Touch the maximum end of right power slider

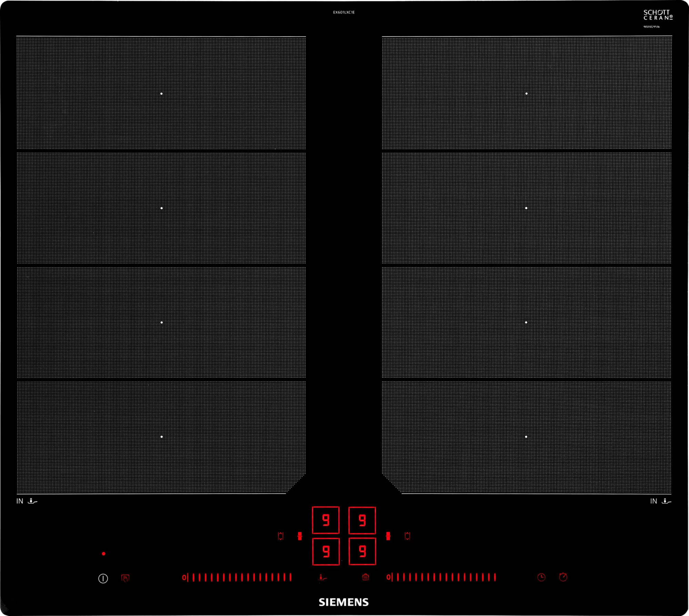coord(495,577)
